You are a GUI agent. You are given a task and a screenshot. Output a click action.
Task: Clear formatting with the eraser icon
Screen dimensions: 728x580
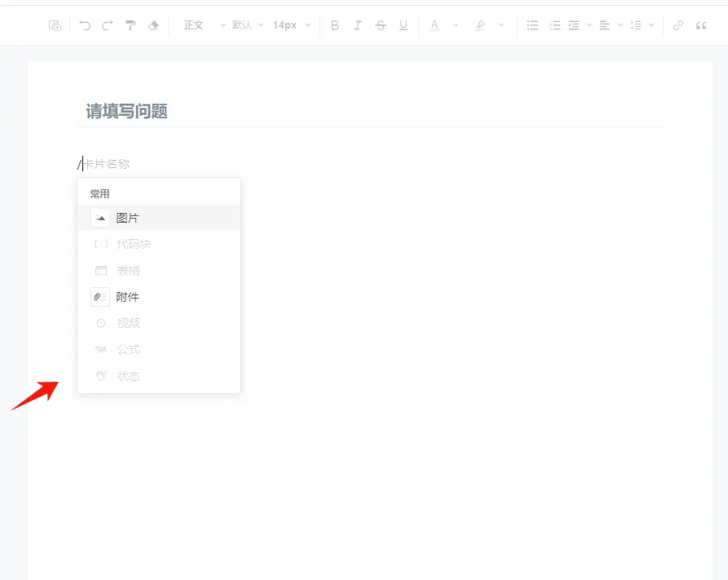(153, 25)
